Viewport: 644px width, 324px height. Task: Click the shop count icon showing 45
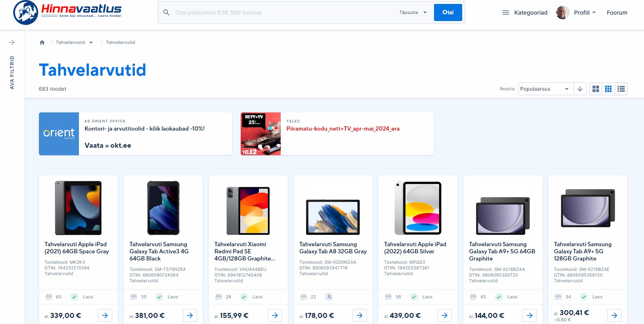click(473, 297)
